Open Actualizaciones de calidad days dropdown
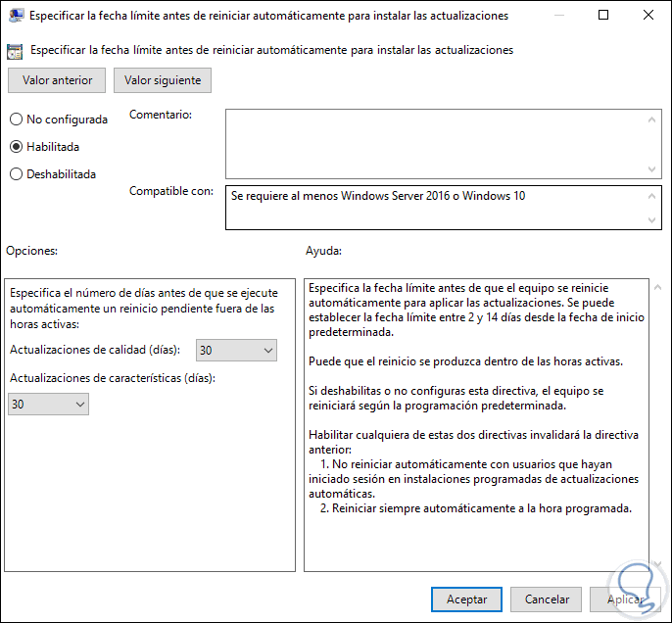The height and width of the screenshot is (623, 672). [x=236, y=350]
